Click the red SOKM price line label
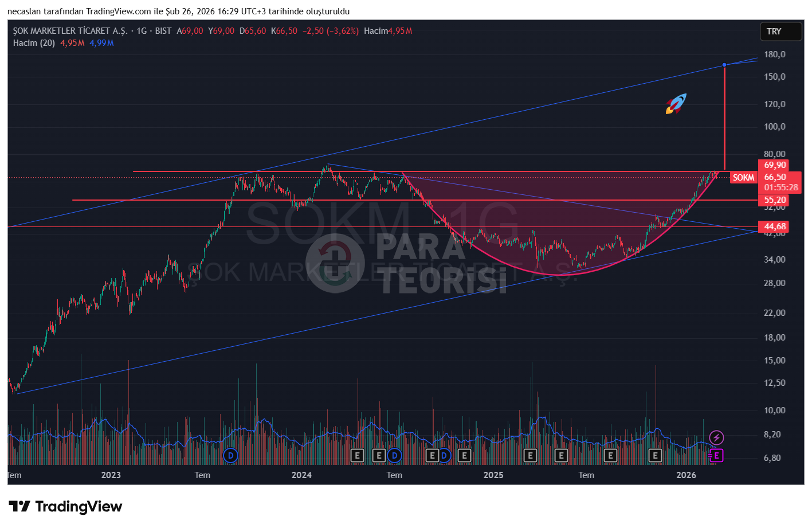The width and height of the screenshot is (812, 528). 743,178
